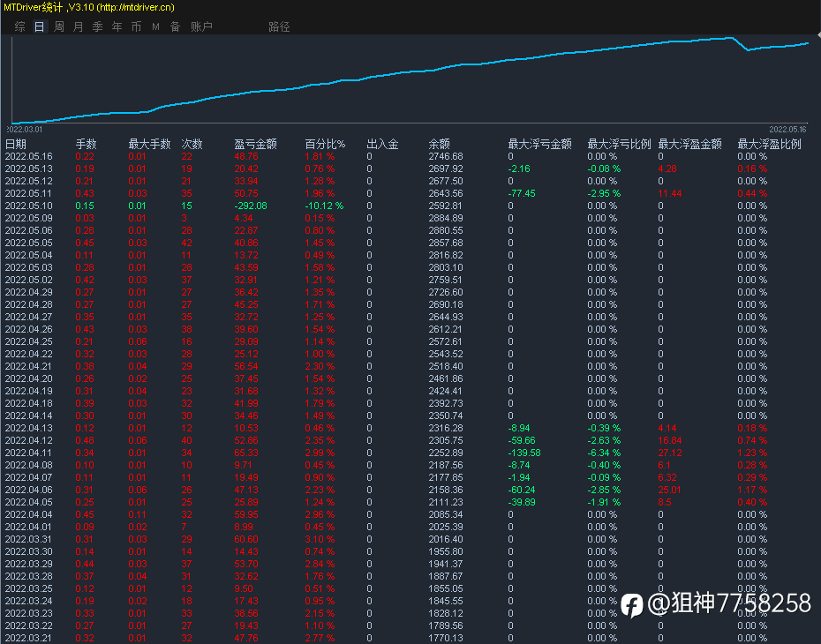Click floating profit 11.44

(x=670, y=193)
